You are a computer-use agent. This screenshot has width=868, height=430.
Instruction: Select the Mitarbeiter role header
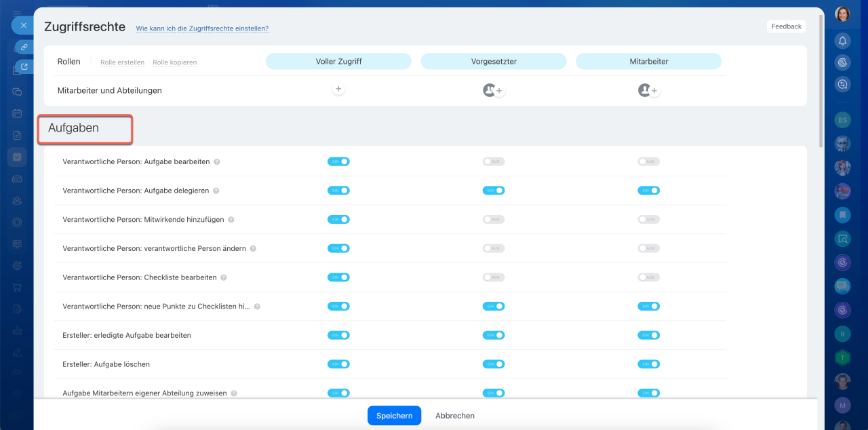649,61
